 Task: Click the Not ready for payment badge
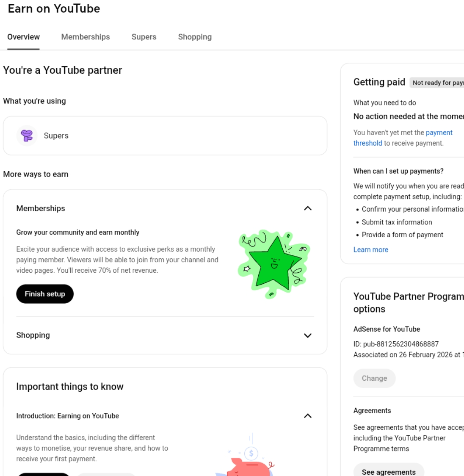click(x=438, y=83)
